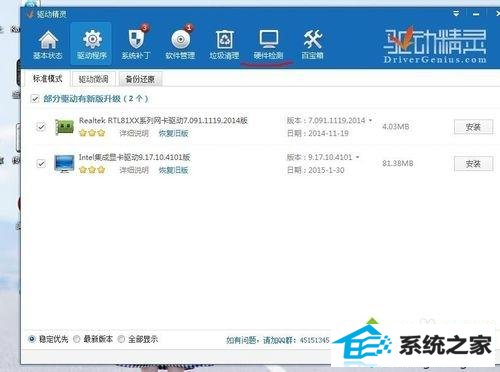The width and height of the screenshot is (500, 372).
Task: Switch to the 备份还原 tab
Action: [x=140, y=79]
